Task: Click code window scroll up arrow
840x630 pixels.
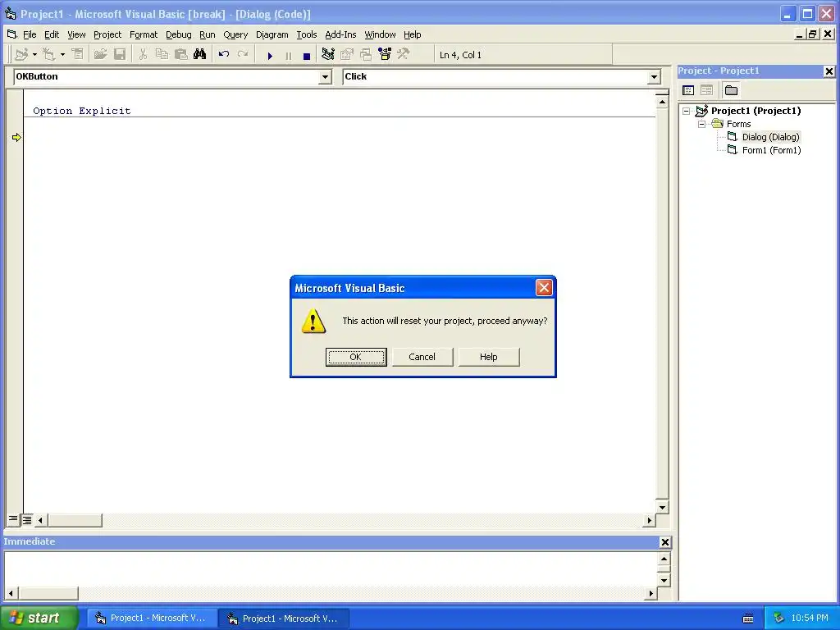Action: coord(662,102)
